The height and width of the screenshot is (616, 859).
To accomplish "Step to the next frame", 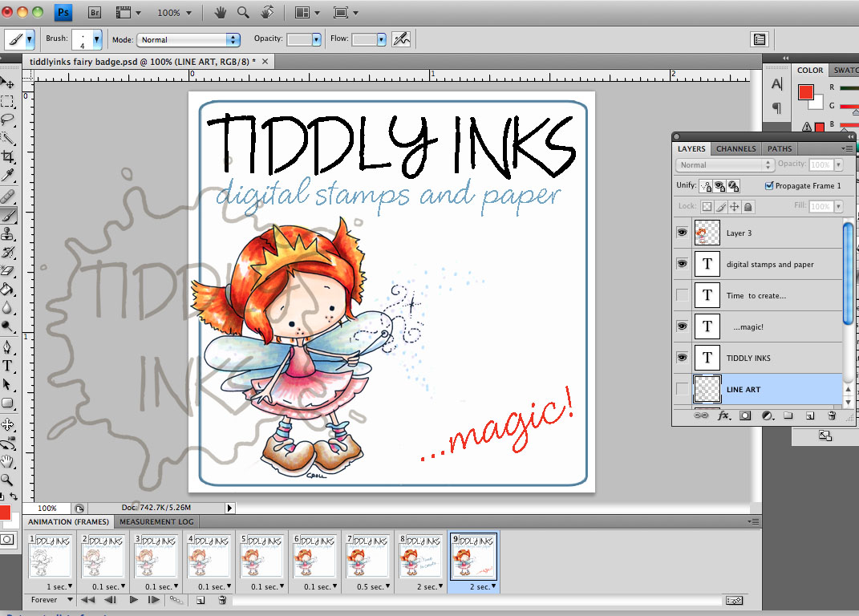I will tap(154, 600).
